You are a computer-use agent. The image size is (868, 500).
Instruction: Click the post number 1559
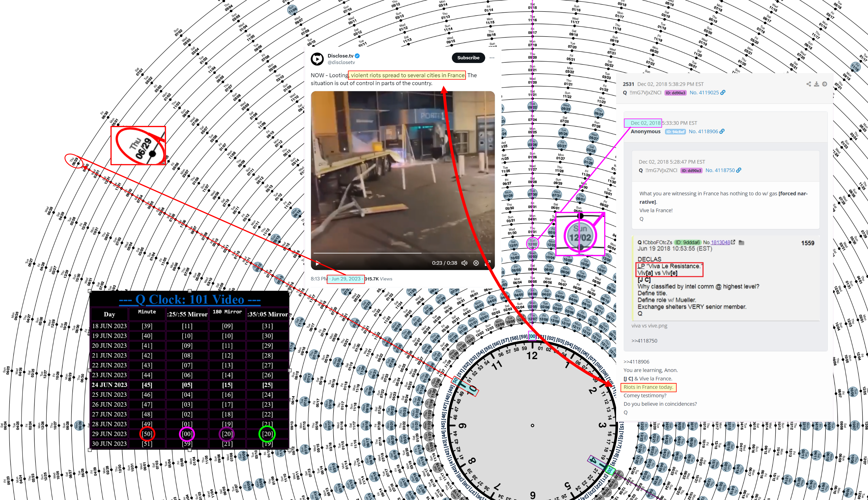click(807, 243)
